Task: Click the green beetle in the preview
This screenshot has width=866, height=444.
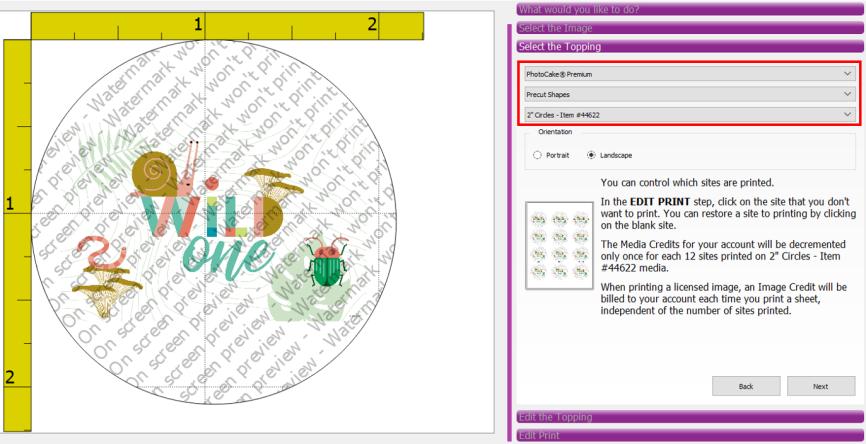Action: coord(328,261)
